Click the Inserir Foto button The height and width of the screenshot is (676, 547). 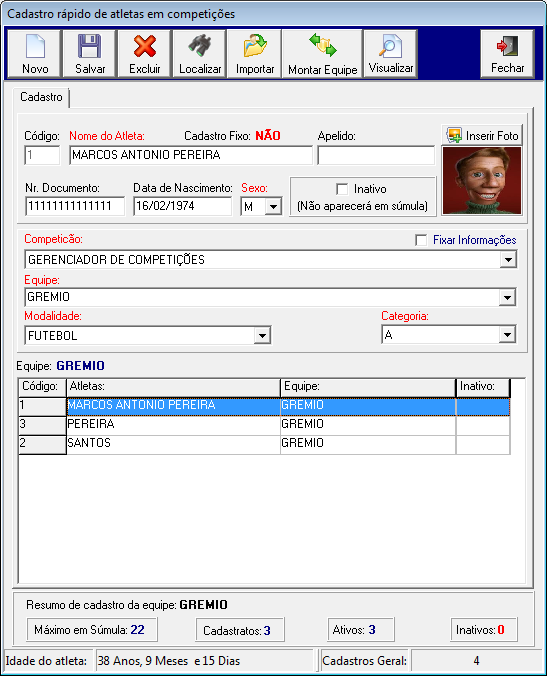482,135
